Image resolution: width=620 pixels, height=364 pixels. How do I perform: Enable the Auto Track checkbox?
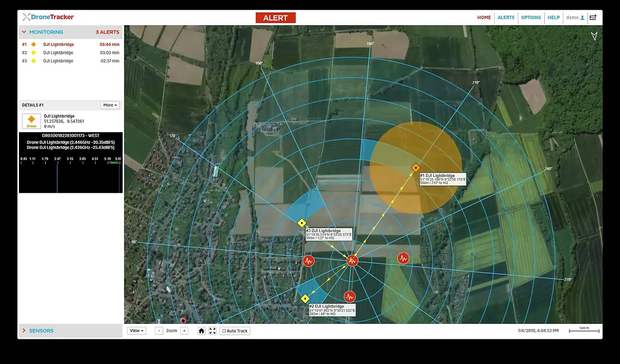224,331
